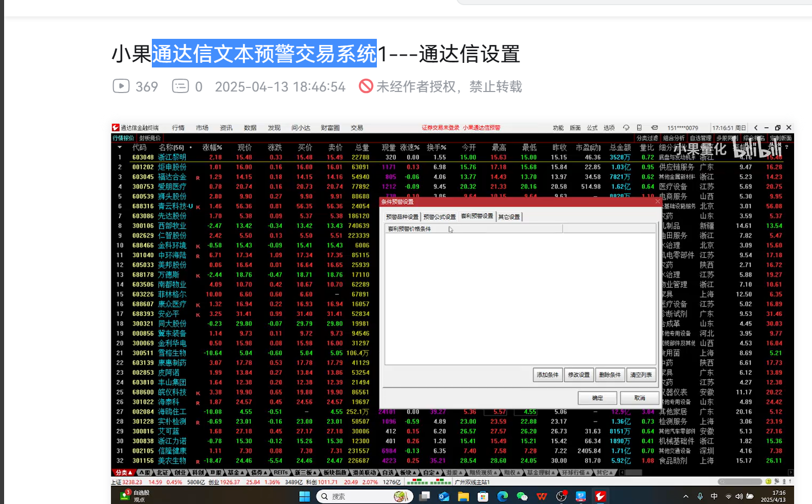The height and width of the screenshot is (504, 812).
Task: Click the 自选管理 button
Action: click(x=701, y=138)
